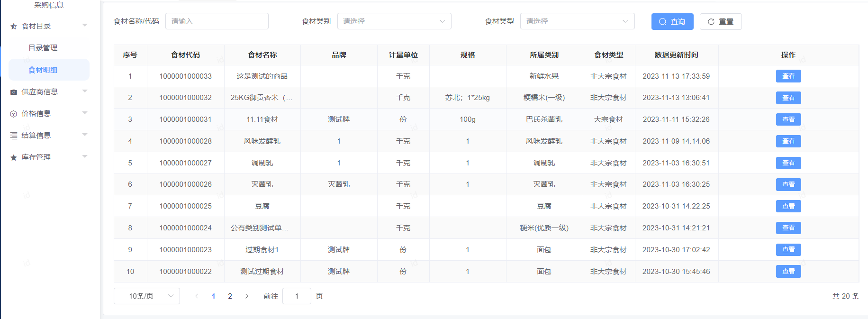Click the 100g specification cell
The width and height of the screenshot is (868, 319).
point(468,119)
